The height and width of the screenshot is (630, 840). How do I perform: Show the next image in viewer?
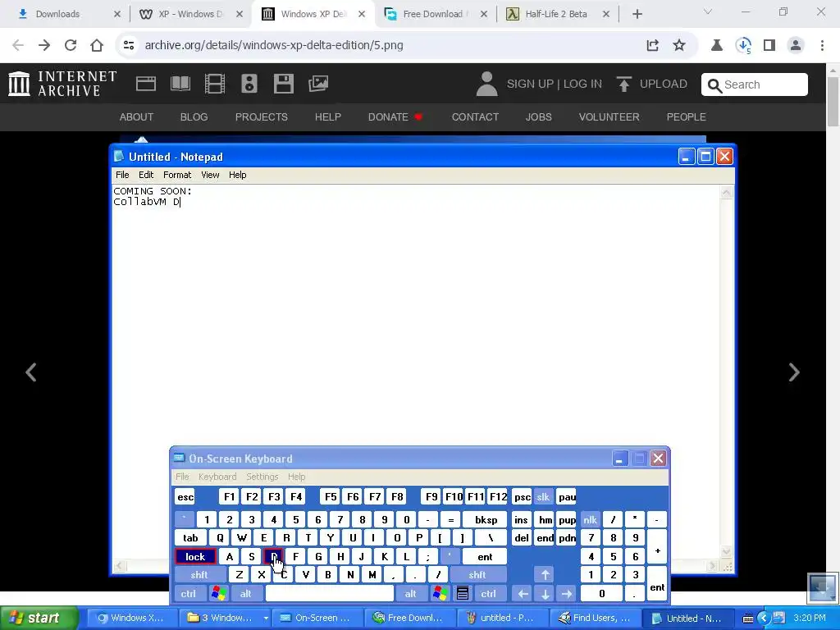pos(794,372)
